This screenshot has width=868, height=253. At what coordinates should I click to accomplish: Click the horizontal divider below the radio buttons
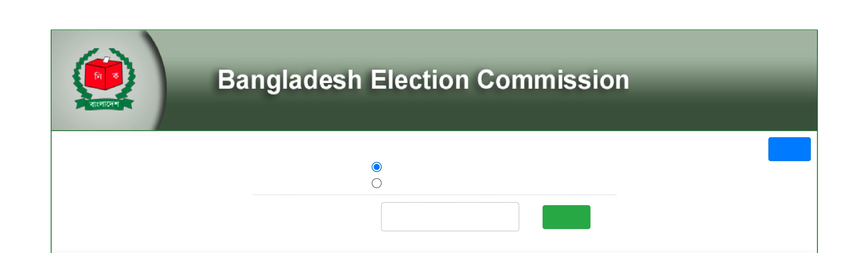(x=434, y=194)
